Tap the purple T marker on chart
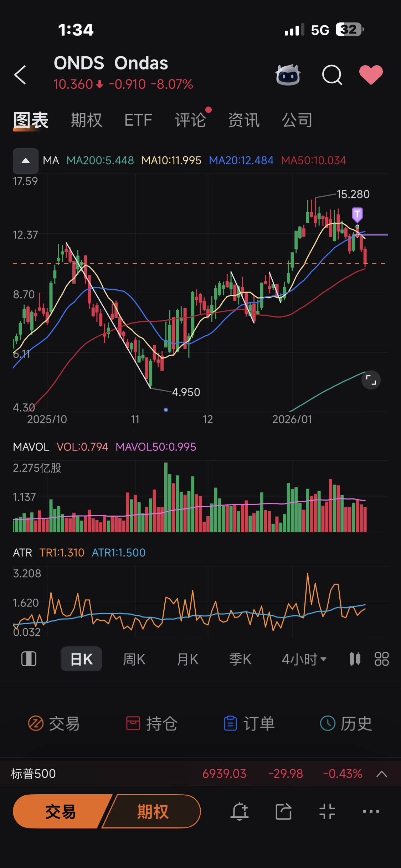Viewport: 401px width, 868px height. click(357, 215)
